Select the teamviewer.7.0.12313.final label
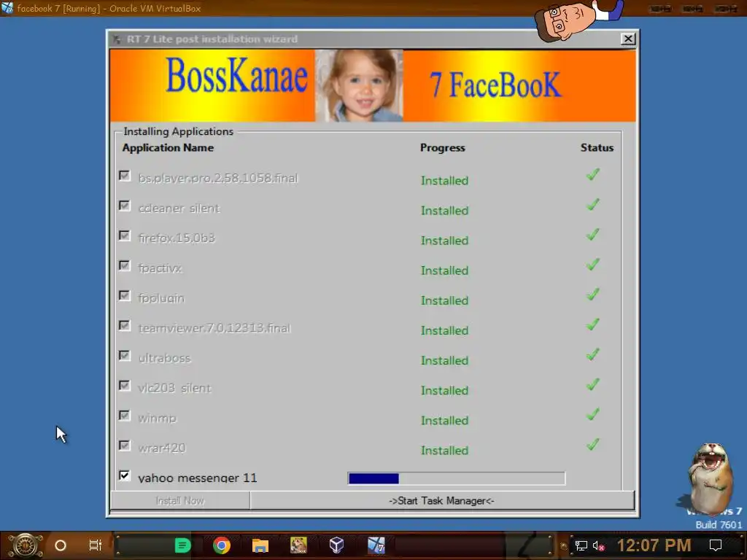747x560 pixels. click(214, 328)
